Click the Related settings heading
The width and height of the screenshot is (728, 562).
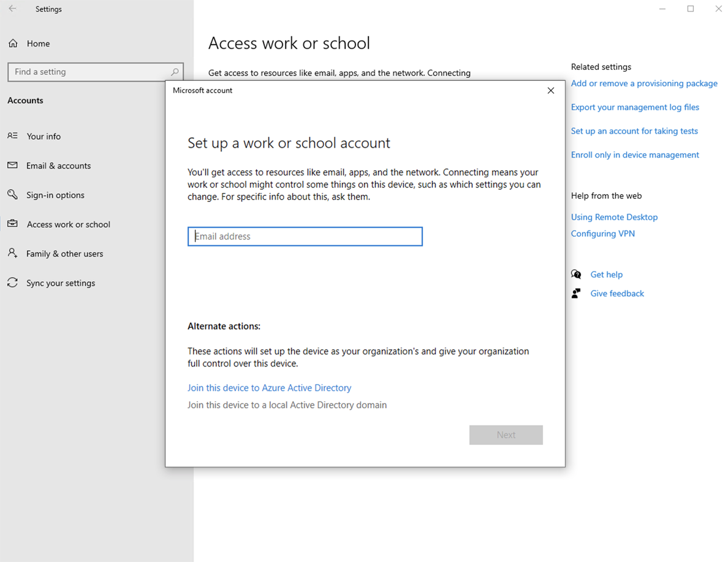(x=601, y=67)
